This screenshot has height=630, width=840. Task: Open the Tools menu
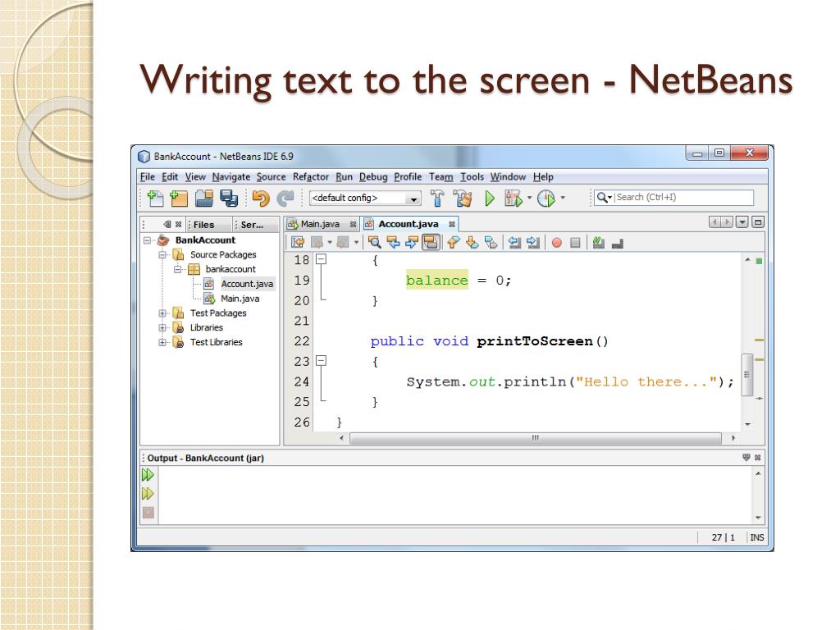pyautogui.click(x=472, y=177)
